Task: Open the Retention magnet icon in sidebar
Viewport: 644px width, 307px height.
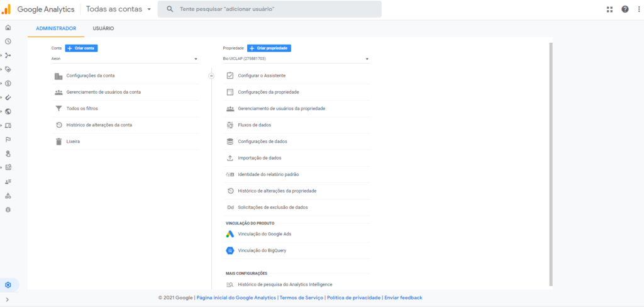Action: 8,98
